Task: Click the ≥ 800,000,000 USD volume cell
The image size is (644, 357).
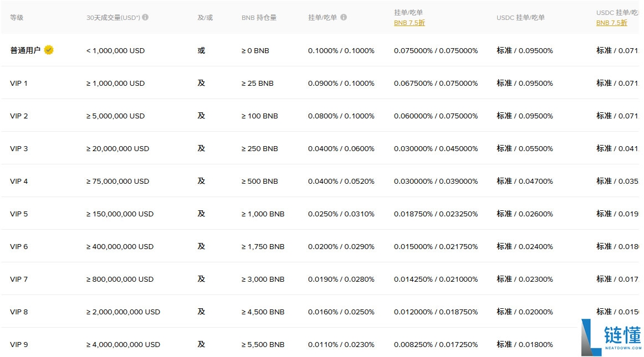Action: 120,280
